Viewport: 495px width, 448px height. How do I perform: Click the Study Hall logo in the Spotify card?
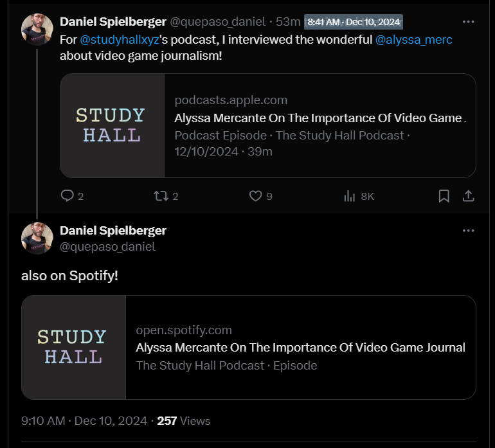[x=73, y=347]
